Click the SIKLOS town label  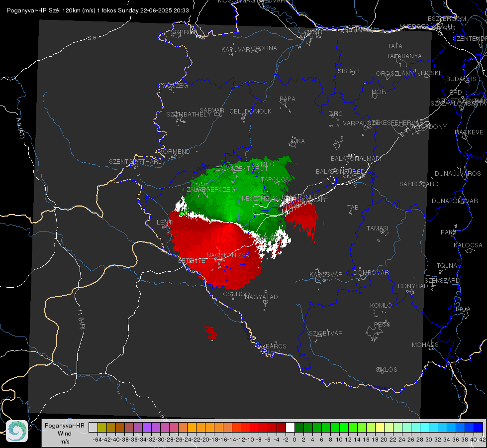coord(387,370)
